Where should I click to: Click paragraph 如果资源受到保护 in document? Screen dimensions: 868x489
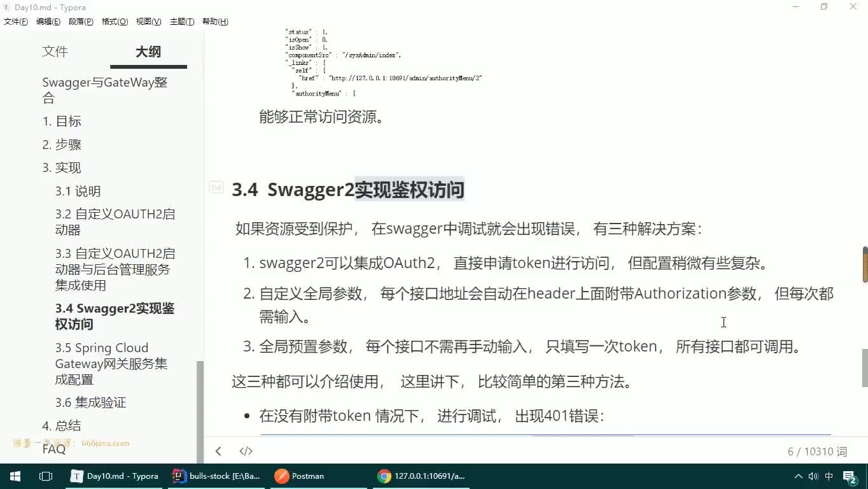(469, 229)
